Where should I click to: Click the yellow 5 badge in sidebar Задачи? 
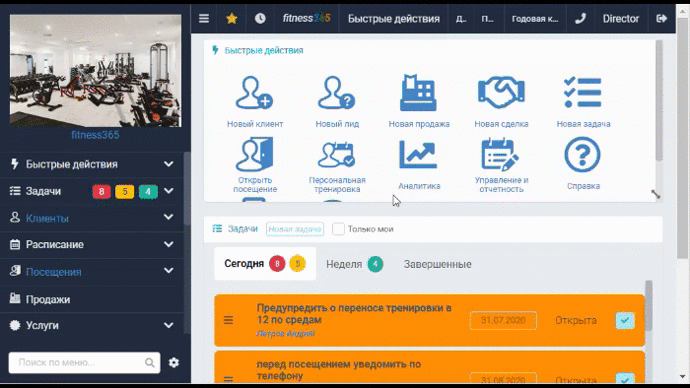point(125,191)
